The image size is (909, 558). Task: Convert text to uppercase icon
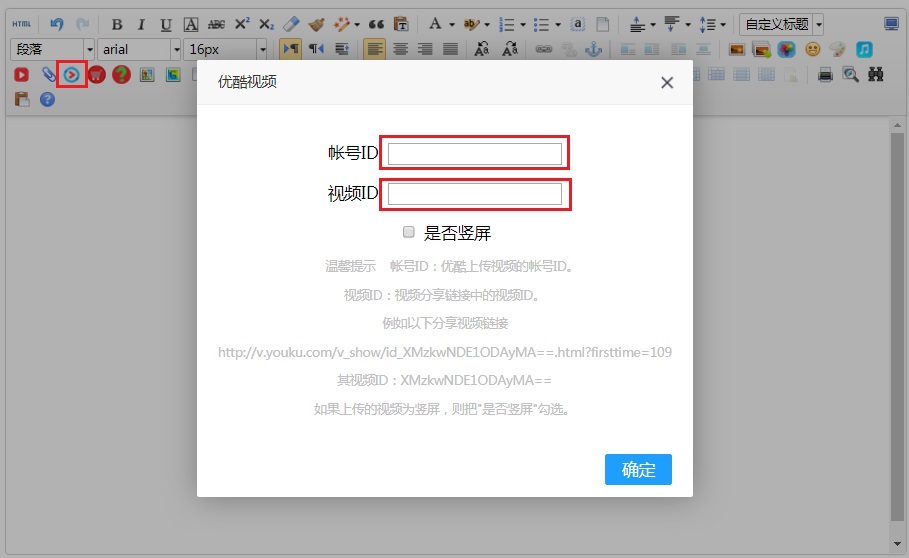[482, 49]
